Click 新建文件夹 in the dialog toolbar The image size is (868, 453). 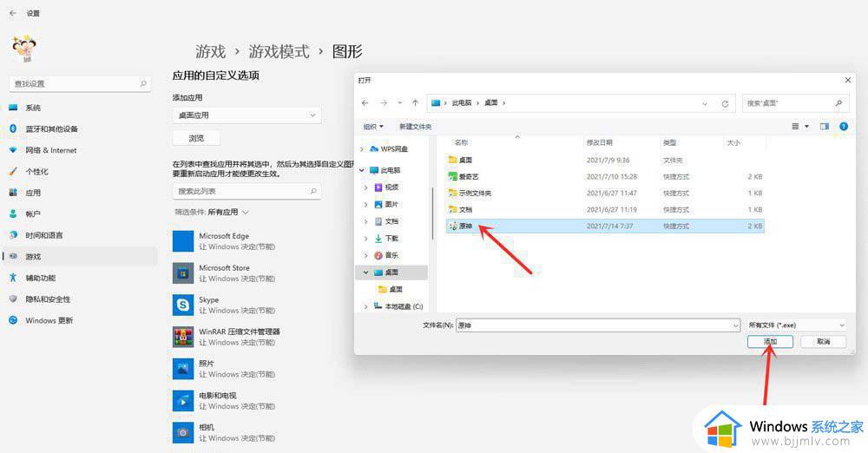click(x=415, y=127)
